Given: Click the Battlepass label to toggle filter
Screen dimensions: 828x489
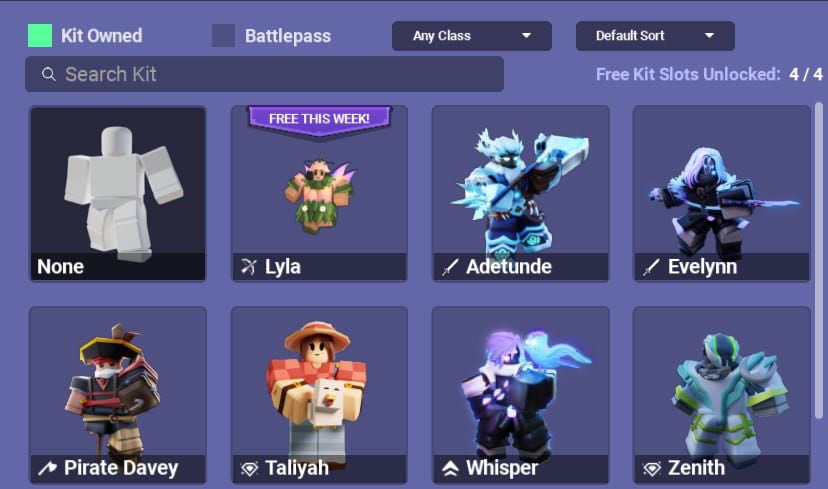Looking at the screenshot, I should 288,36.
